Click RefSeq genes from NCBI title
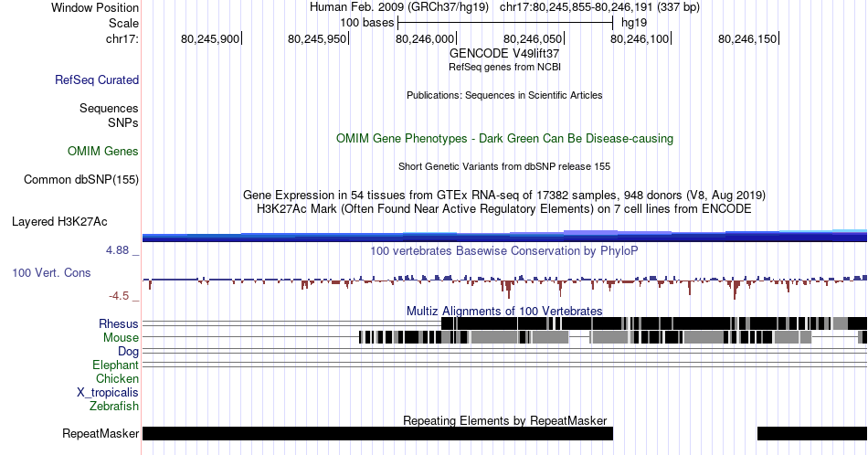The image size is (868, 455). 504,67
